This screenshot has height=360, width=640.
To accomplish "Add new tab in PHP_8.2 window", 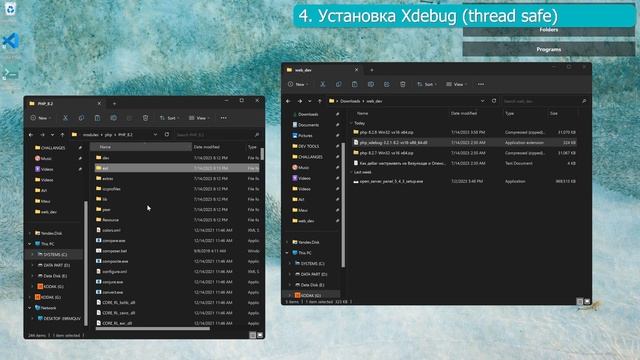I will point(114,104).
